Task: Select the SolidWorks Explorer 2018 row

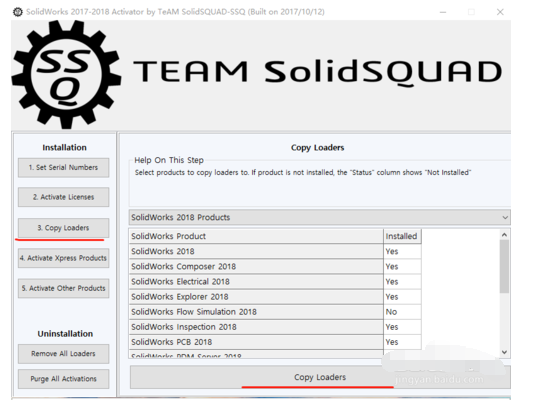Action: (275, 297)
